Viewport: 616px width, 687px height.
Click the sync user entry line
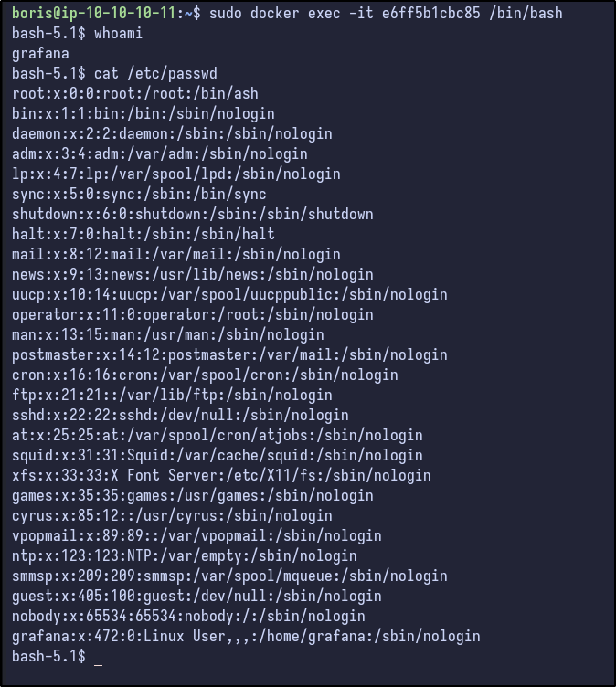[139, 194]
